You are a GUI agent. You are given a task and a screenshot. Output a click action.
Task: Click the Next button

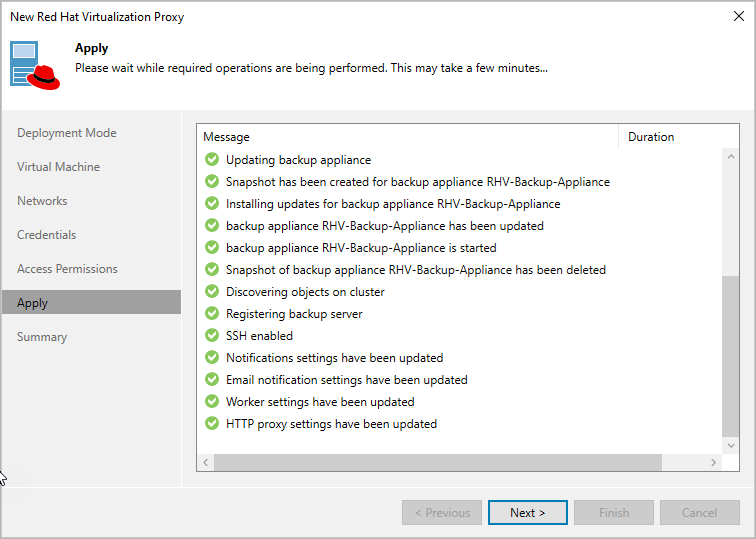527,512
